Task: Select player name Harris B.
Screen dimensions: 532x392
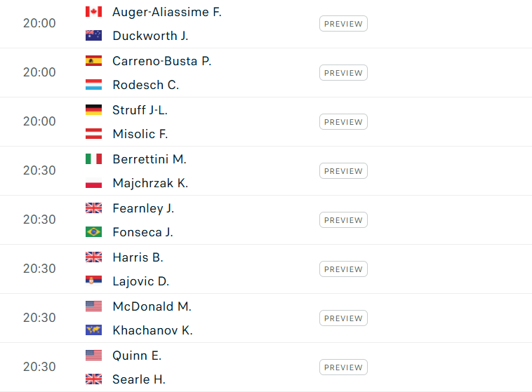Action: (x=138, y=257)
